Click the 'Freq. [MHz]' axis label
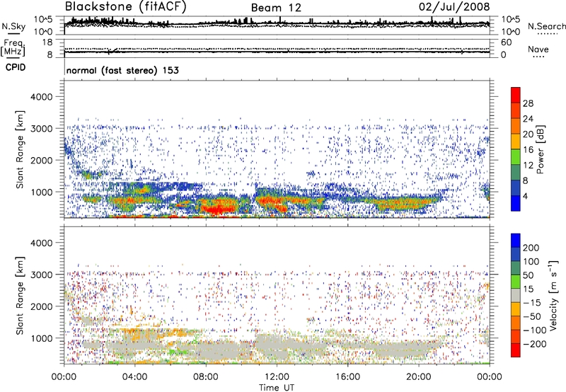The width and height of the screenshot is (566, 392). point(13,48)
